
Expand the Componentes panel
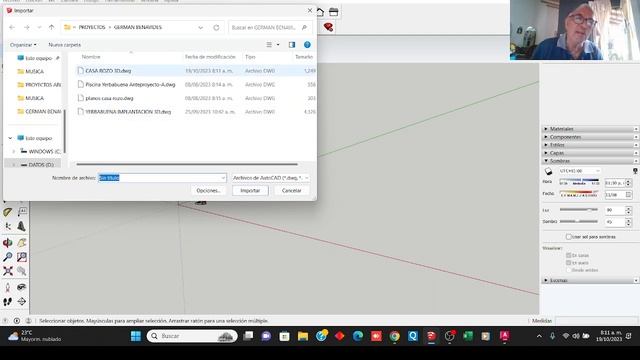591,137
